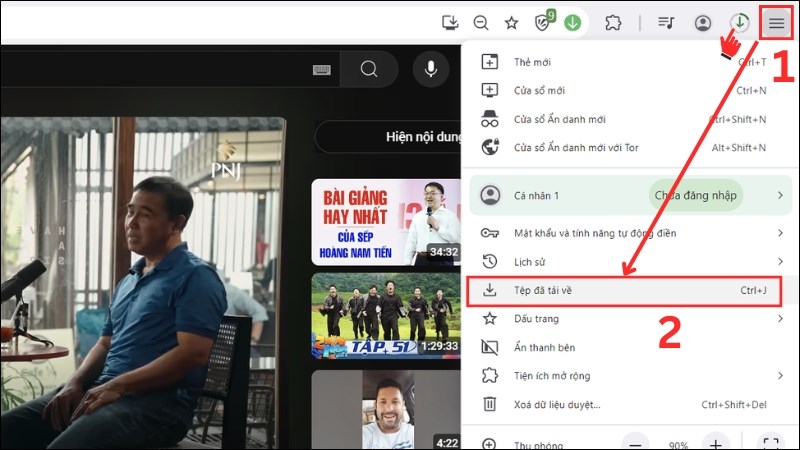This screenshot has height=450, width=800.
Task: Expand Mật khẩu và tính năng tự động điền
Action: 631,233
